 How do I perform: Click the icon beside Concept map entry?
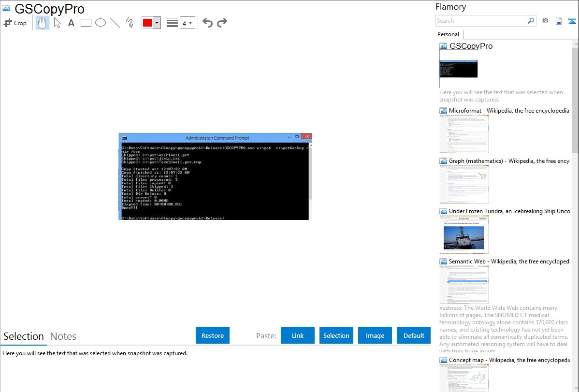[444, 360]
